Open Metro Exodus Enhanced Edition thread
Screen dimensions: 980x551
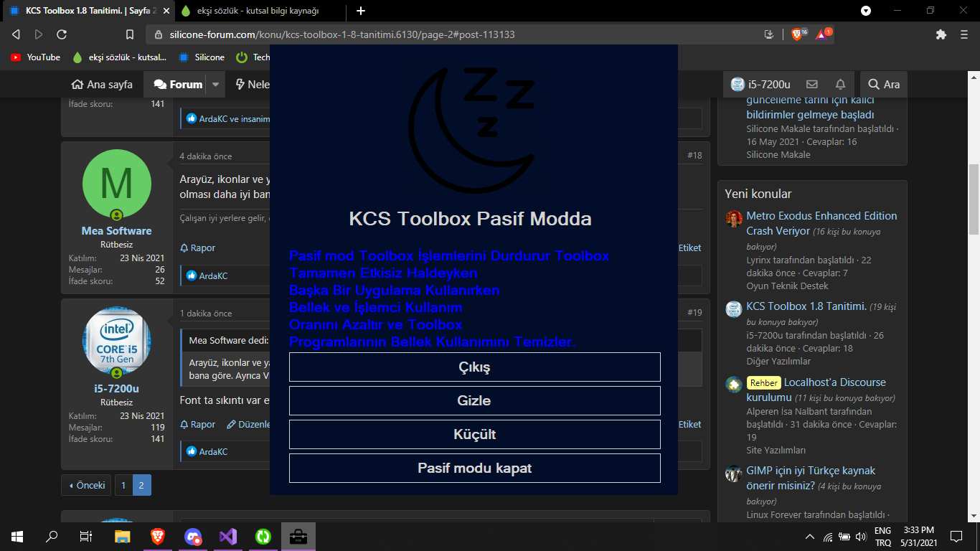click(x=821, y=223)
